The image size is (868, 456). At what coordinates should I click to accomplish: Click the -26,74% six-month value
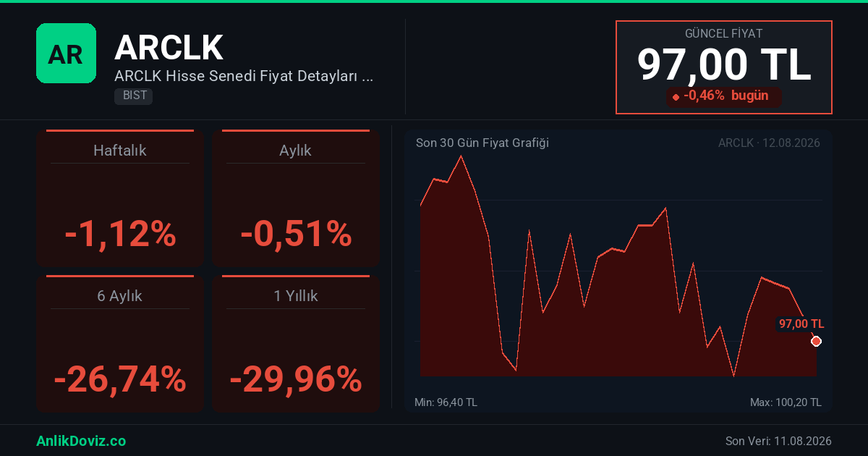click(x=120, y=379)
